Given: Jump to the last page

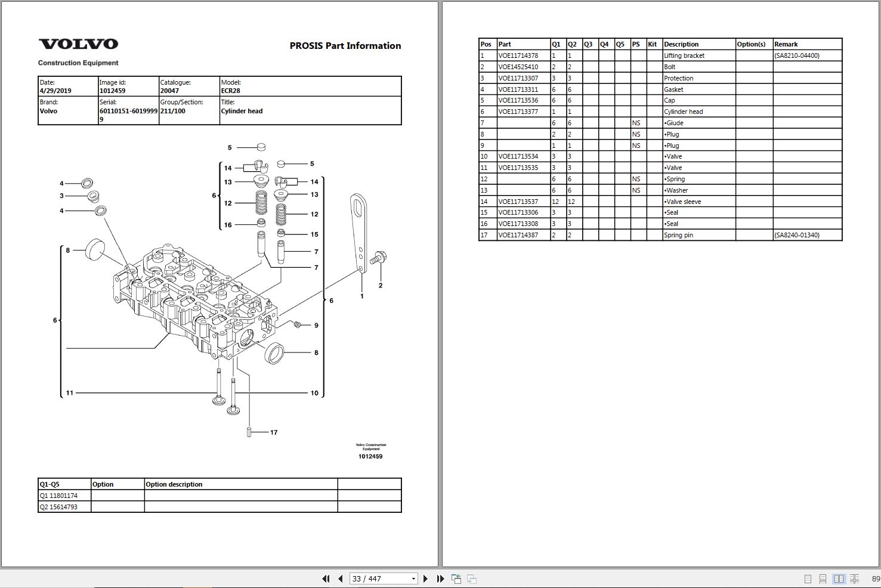Looking at the screenshot, I should pyautogui.click(x=440, y=578).
